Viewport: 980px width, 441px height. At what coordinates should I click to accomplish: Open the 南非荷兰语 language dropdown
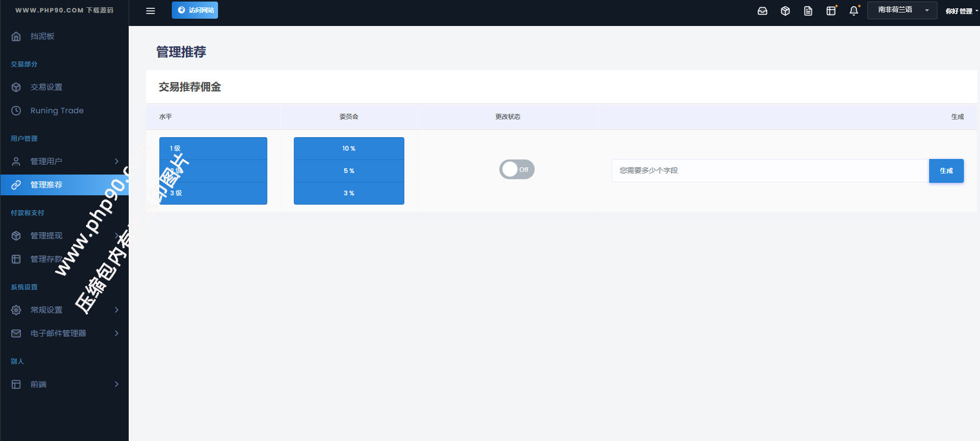click(x=902, y=10)
